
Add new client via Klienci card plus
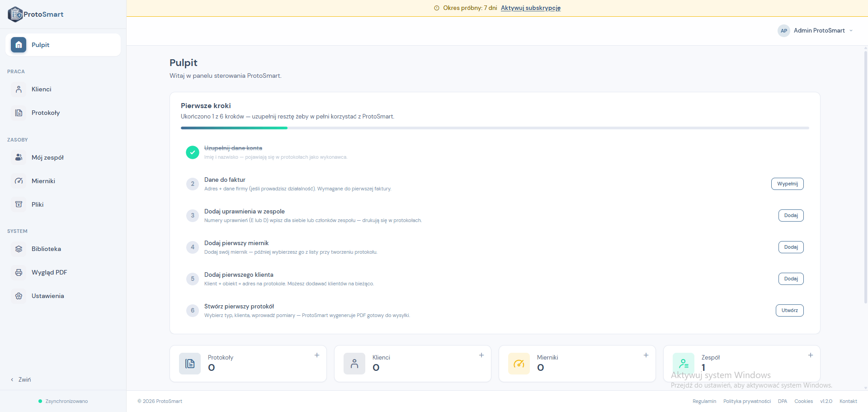pos(481,355)
